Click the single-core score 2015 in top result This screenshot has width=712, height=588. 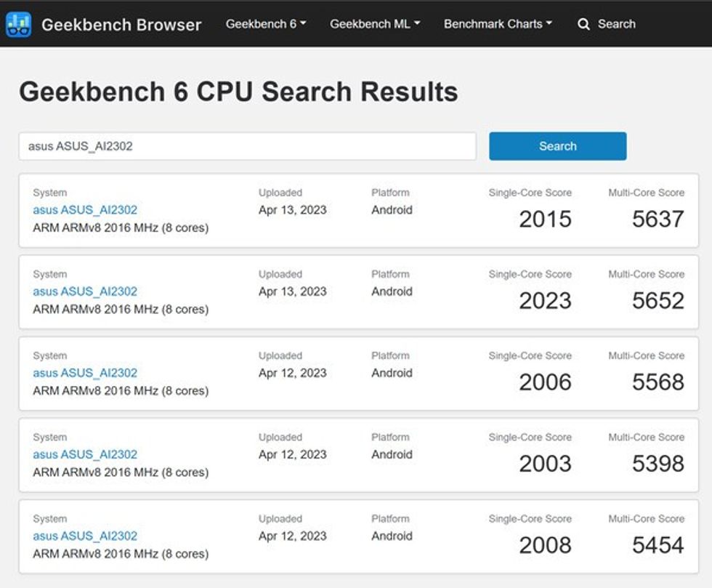coord(546,220)
